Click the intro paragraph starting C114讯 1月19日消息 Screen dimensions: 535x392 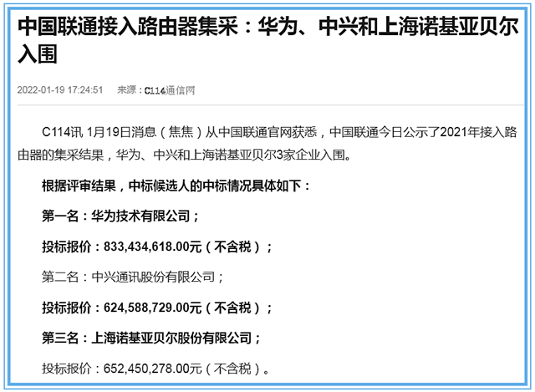[x=267, y=144]
